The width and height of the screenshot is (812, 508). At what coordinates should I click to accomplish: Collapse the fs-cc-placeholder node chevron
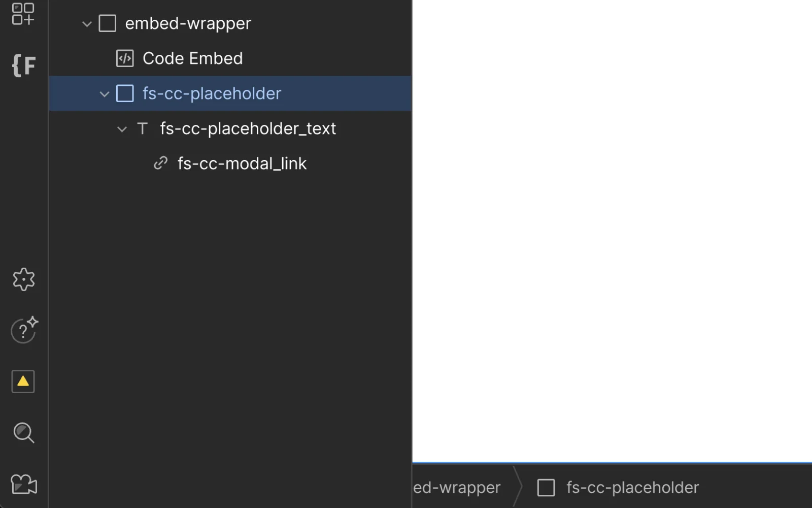pyautogui.click(x=105, y=94)
